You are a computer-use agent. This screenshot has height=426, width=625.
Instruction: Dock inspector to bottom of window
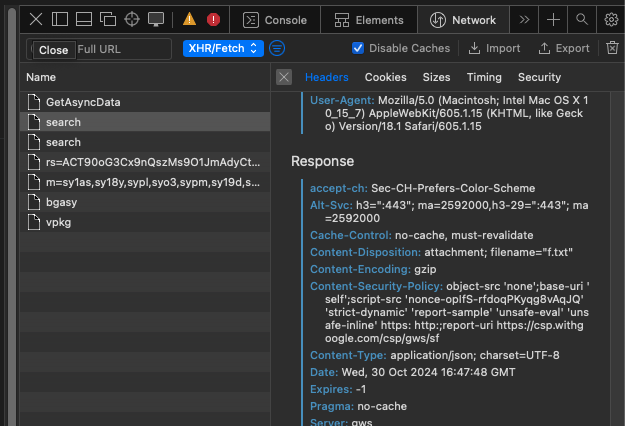click(x=84, y=19)
